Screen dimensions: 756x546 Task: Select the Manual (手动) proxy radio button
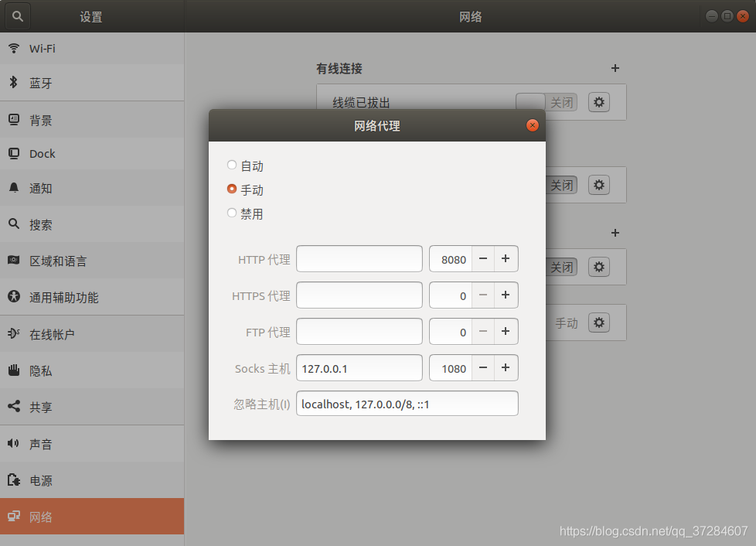coord(232,189)
